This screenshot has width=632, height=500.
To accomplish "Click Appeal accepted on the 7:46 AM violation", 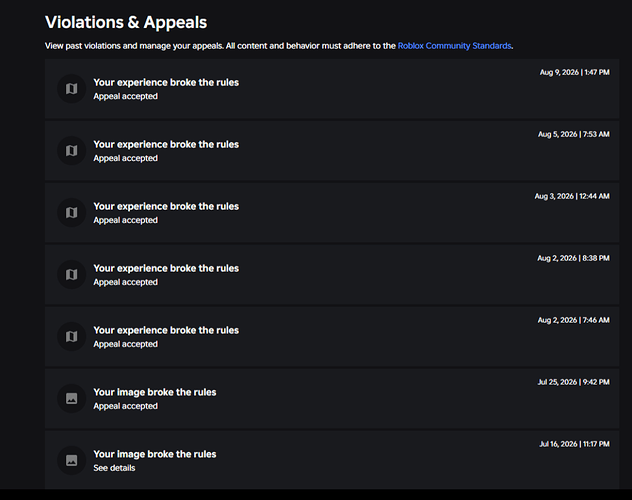I will [125, 344].
